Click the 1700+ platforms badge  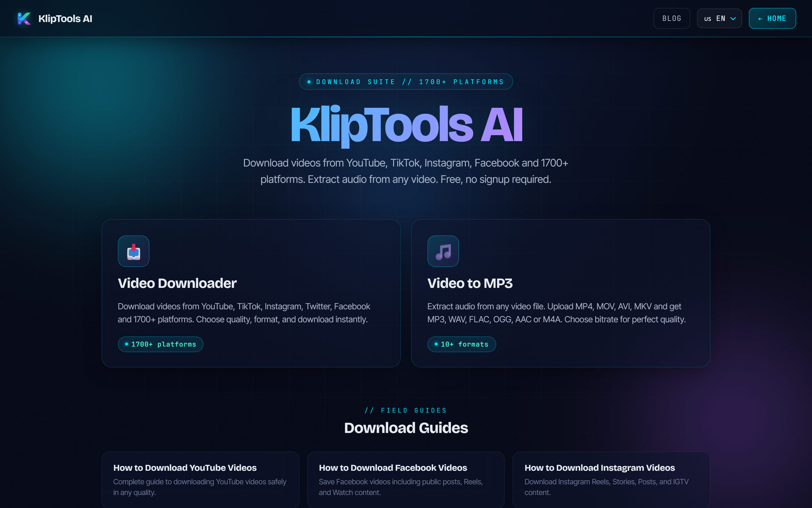(x=161, y=344)
